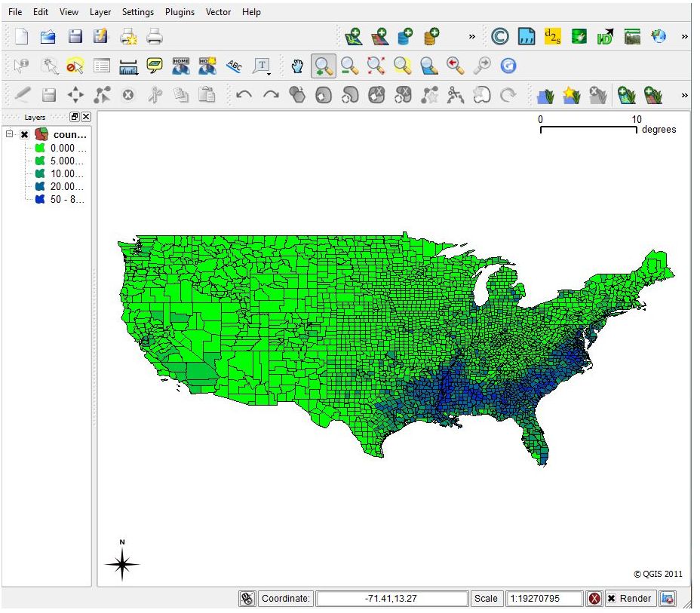Click the CRS status icon at bottom right
Viewport: 700px width, 613px height.
(x=668, y=598)
